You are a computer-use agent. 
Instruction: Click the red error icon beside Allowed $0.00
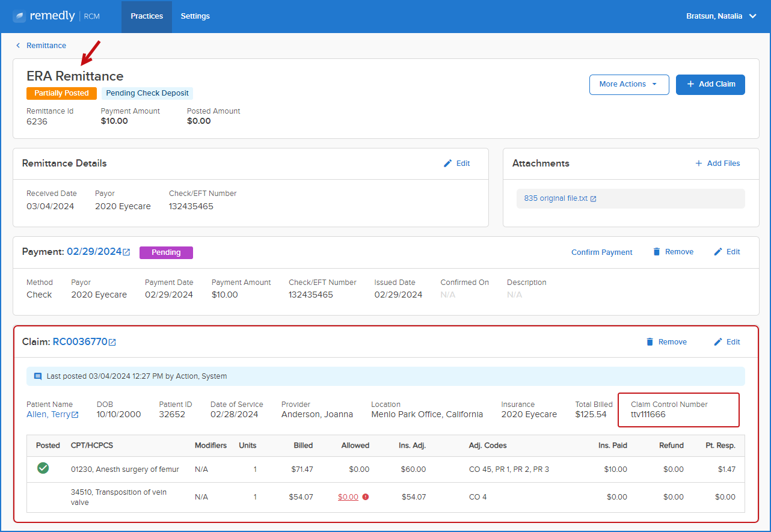click(x=366, y=497)
